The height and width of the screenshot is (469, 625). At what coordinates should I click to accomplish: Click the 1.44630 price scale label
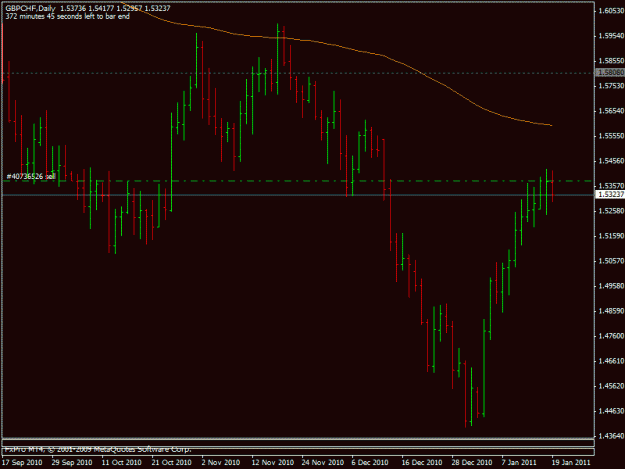coord(611,410)
